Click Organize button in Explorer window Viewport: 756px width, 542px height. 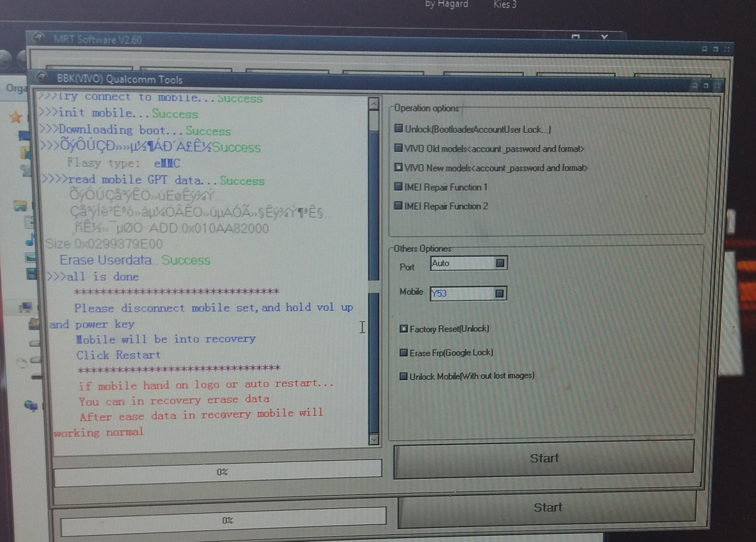[x=16, y=88]
